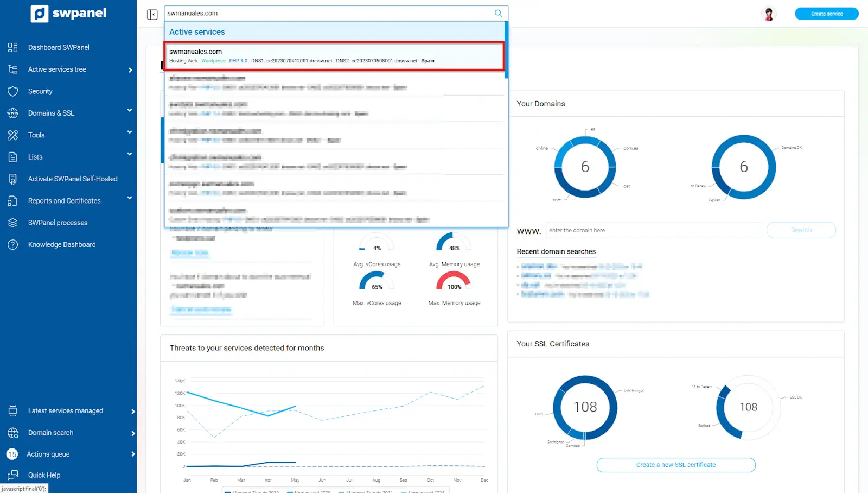Click the Dashboard SWPanel grid icon
Screen dimensions: 868x493
[13, 47]
